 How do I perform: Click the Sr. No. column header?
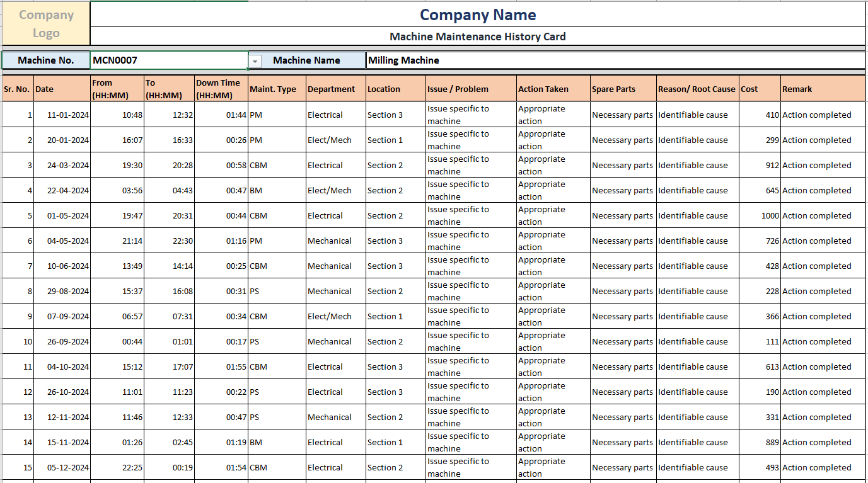click(17, 89)
